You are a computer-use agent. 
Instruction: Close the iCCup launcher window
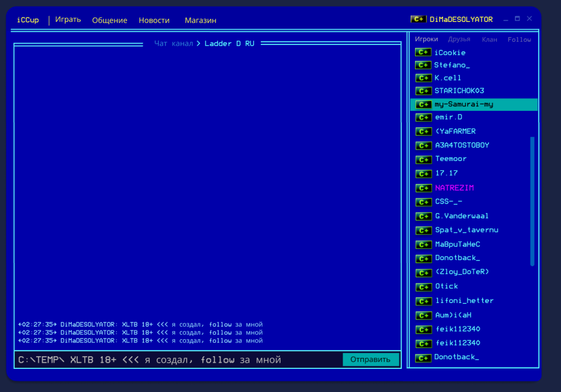[x=530, y=19]
